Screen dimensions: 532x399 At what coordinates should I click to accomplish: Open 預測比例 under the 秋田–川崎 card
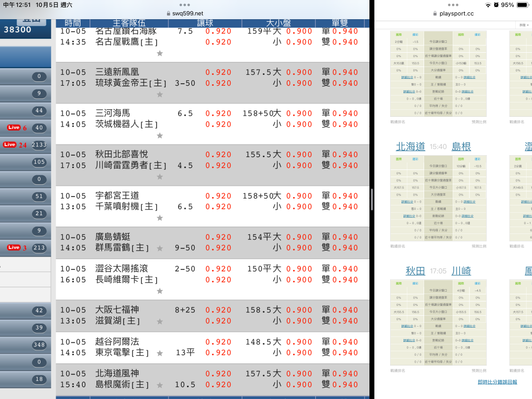click(479, 370)
